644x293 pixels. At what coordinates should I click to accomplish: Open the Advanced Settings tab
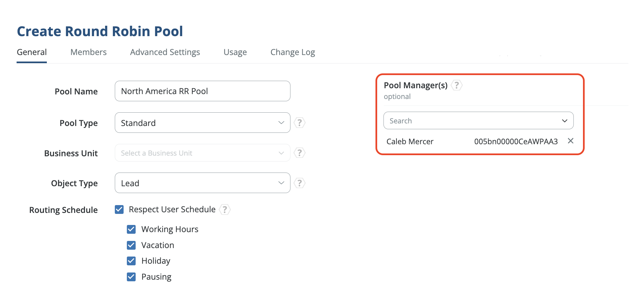coord(165,52)
